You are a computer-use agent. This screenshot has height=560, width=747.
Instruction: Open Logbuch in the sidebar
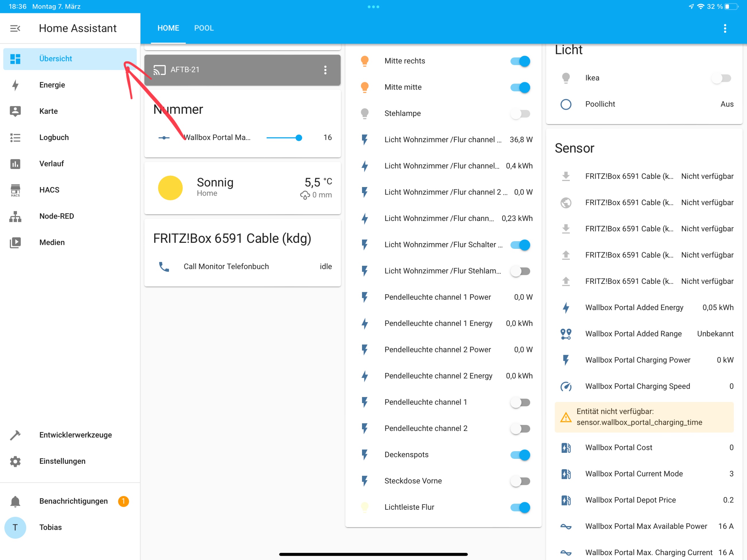click(70, 137)
